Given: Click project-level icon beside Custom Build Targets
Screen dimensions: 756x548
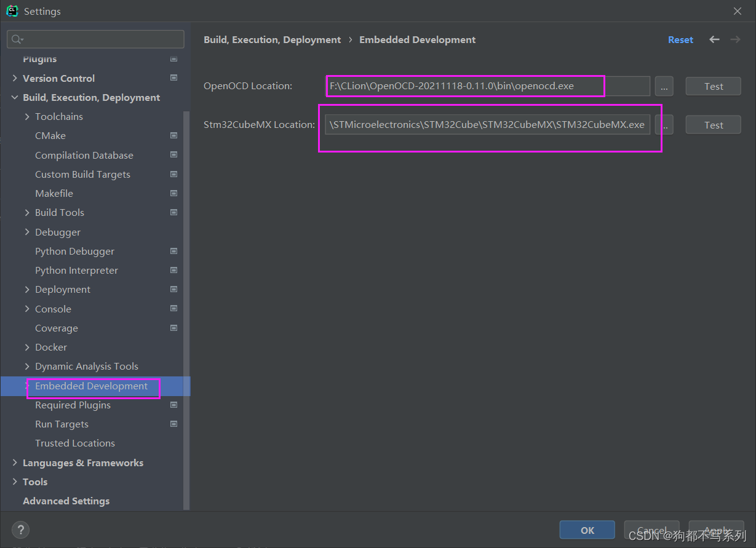Looking at the screenshot, I should coord(173,174).
